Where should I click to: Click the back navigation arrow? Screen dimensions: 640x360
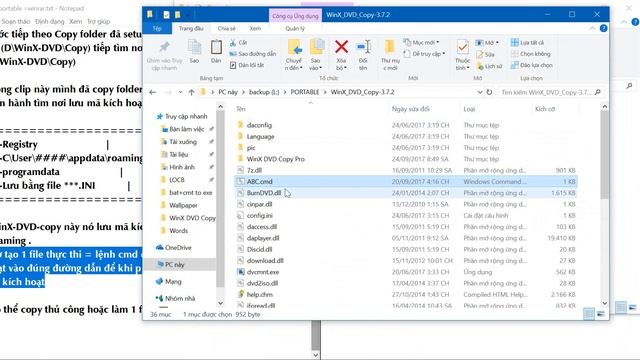tap(153, 93)
